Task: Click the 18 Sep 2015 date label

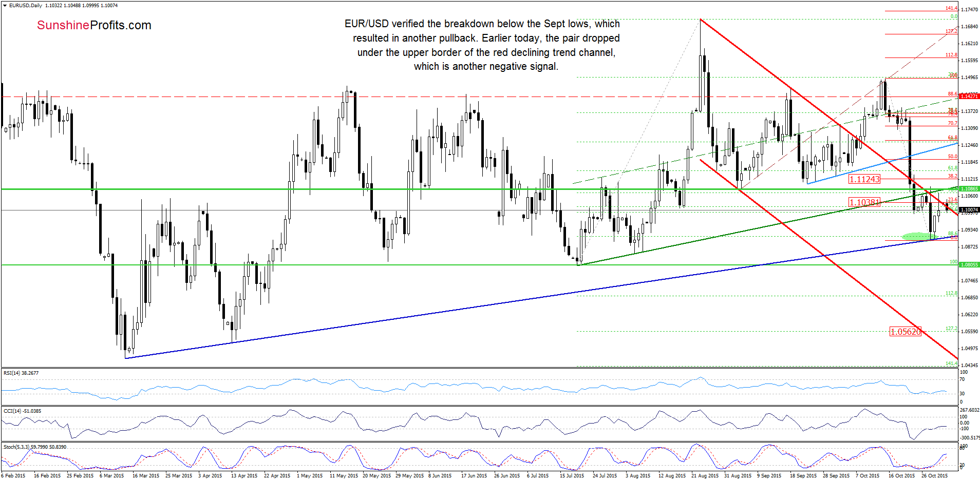Action: pyautogui.click(x=803, y=475)
